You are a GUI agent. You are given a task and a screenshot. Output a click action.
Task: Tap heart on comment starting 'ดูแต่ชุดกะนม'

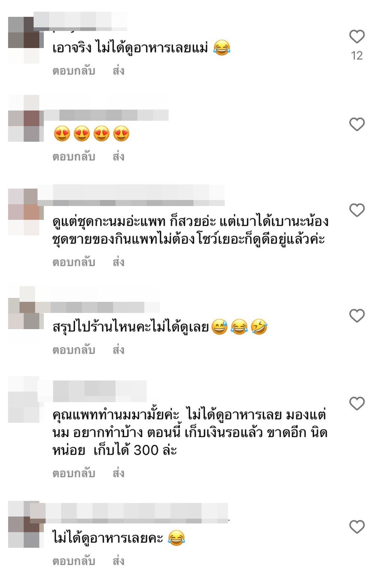point(357,210)
